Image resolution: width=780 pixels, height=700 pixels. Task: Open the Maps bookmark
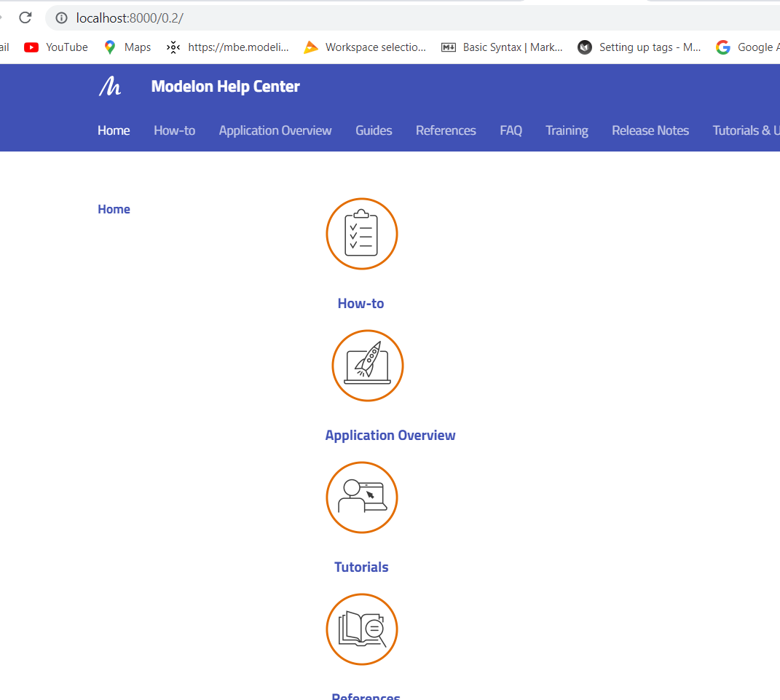click(x=127, y=47)
